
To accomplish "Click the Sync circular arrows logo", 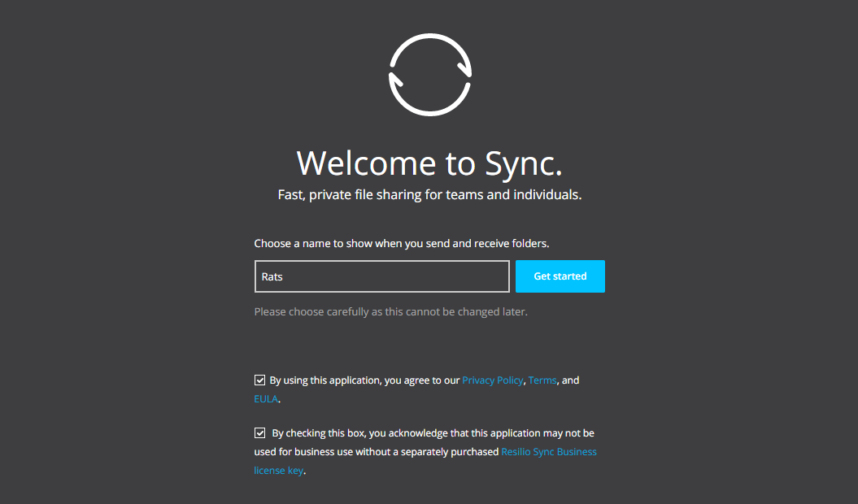I will 430,75.
